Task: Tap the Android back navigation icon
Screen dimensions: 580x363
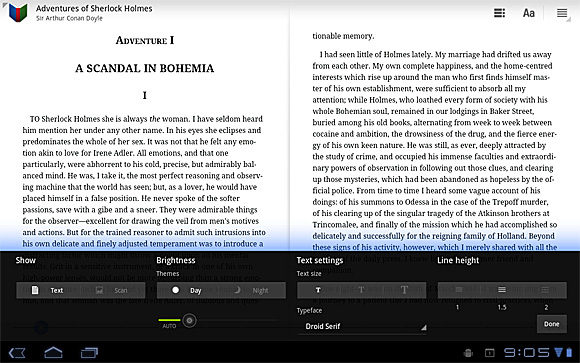Action: point(17,353)
